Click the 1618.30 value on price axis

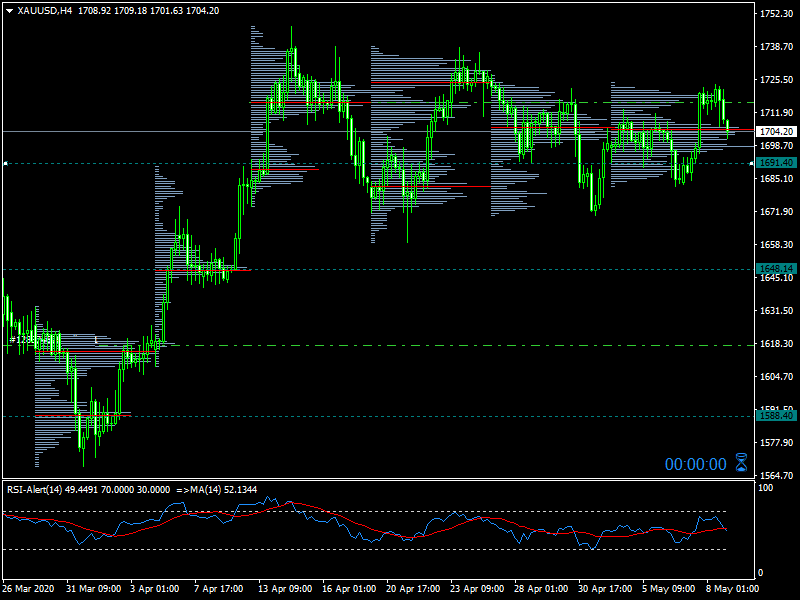pyautogui.click(x=776, y=344)
